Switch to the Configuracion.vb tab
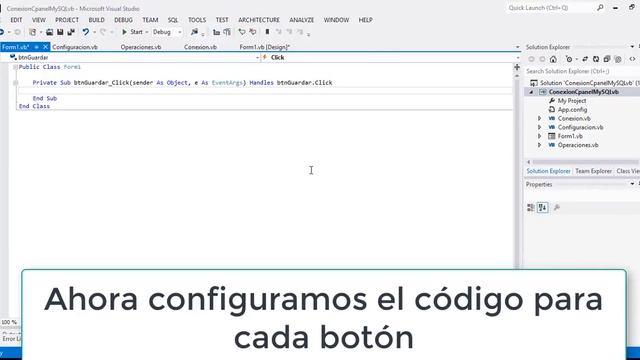Image resolution: width=640 pixels, height=360 pixels. (75, 47)
